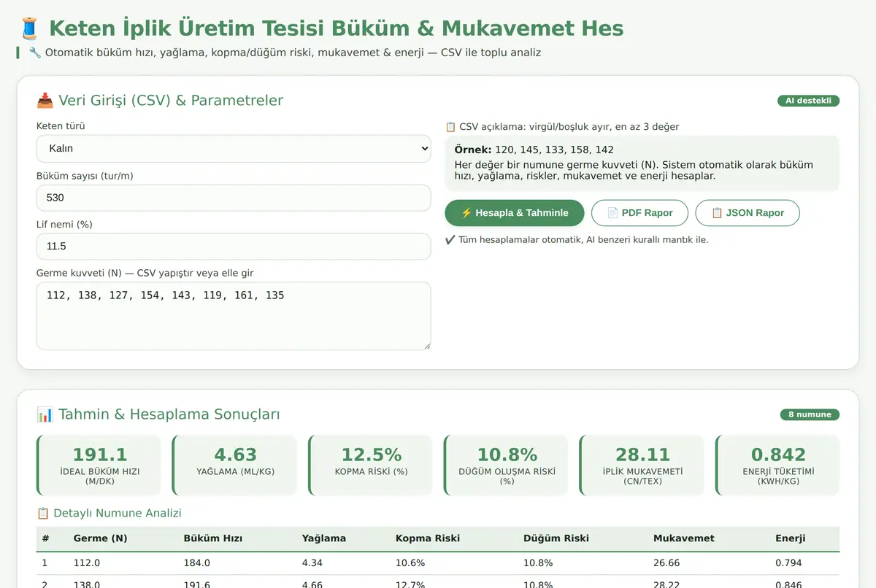Open the Keten türü dropdown showing Kalın
Viewport: 876px width, 588px height.
coord(234,148)
